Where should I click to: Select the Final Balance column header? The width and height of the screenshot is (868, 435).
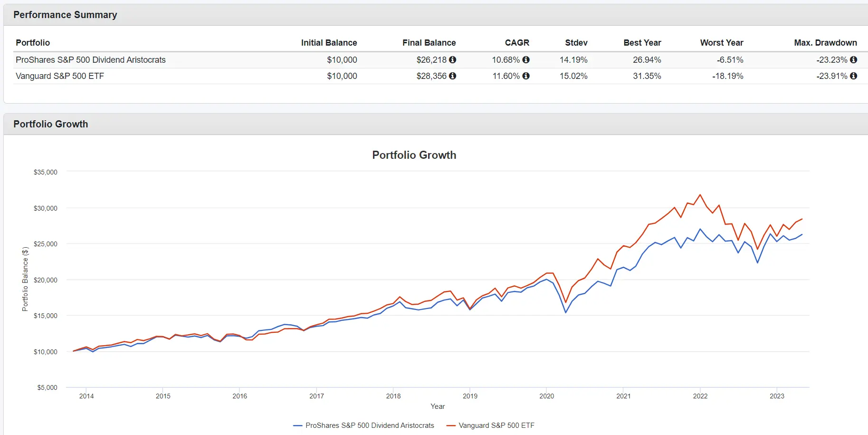click(x=429, y=43)
